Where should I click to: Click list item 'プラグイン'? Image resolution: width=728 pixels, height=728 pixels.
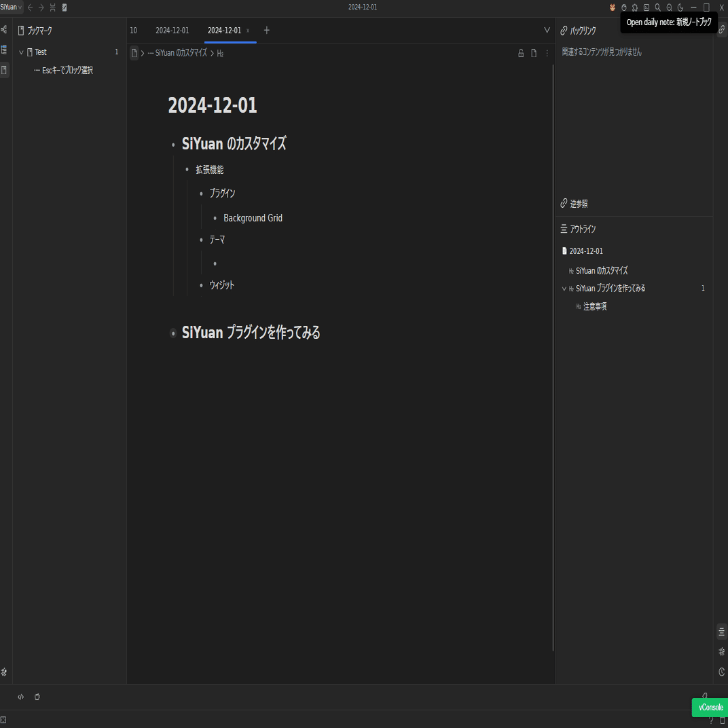pyautogui.click(x=222, y=193)
